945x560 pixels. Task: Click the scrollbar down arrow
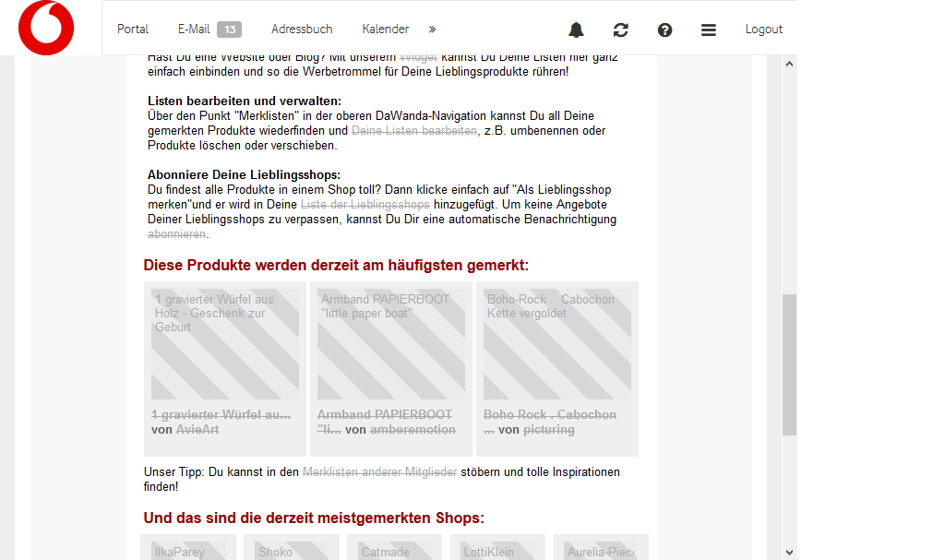coord(790,553)
